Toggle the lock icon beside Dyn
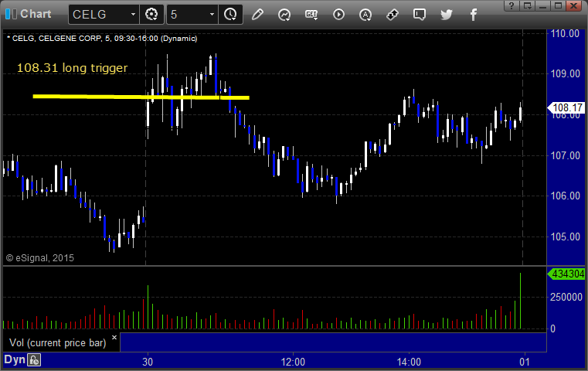The height and width of the screenshot is (371, 588). (34, 360)
